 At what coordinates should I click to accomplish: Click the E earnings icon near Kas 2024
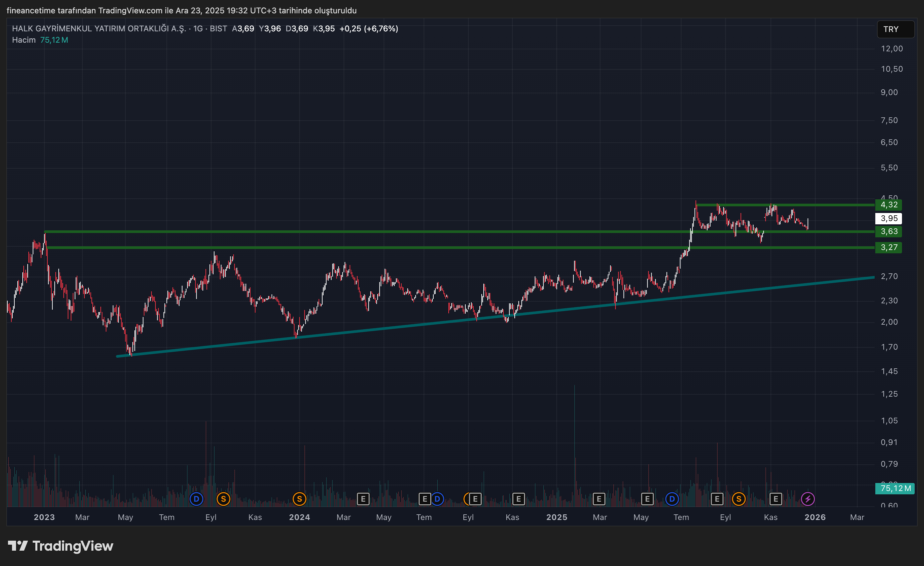pyautogui.click(x=518, y=499)
